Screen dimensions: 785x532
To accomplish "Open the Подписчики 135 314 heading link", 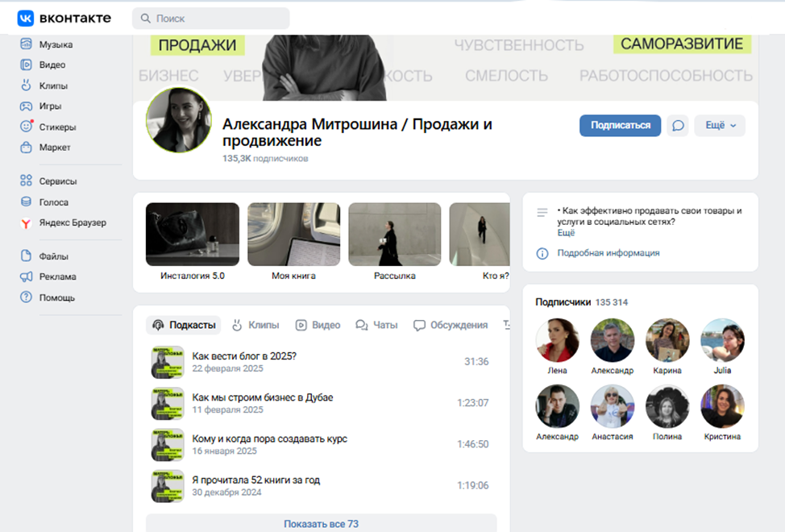I will 581,301.
